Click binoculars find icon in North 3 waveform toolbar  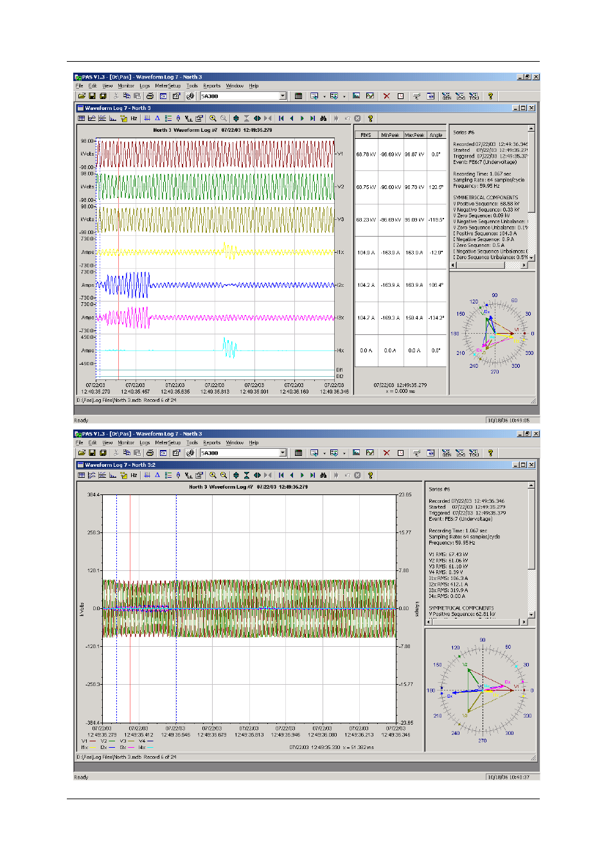323,118
